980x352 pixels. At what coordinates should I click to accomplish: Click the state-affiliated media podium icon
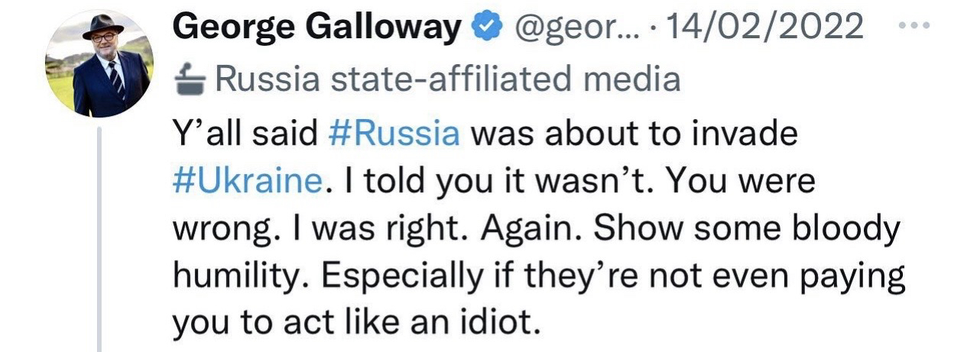click(x=190, y=79)
